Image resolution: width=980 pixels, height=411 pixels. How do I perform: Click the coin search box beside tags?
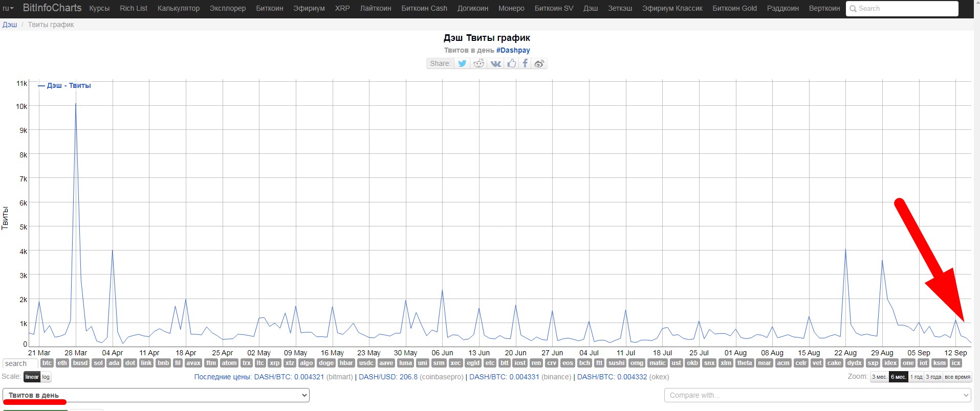pos(20,363)
